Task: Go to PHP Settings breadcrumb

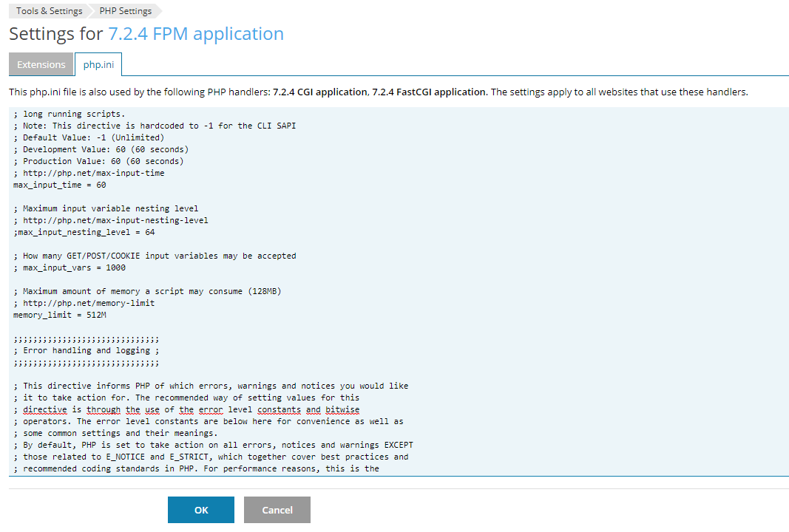Action: (x=125, y=10)
